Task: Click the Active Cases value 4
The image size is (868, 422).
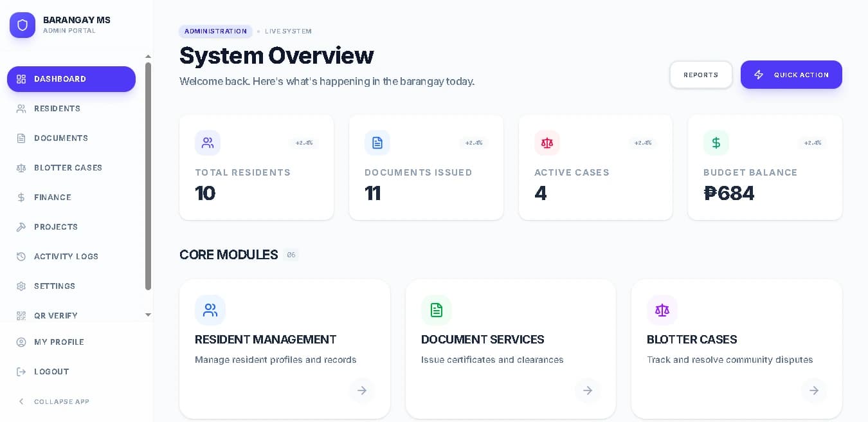Action: (541, 193)
